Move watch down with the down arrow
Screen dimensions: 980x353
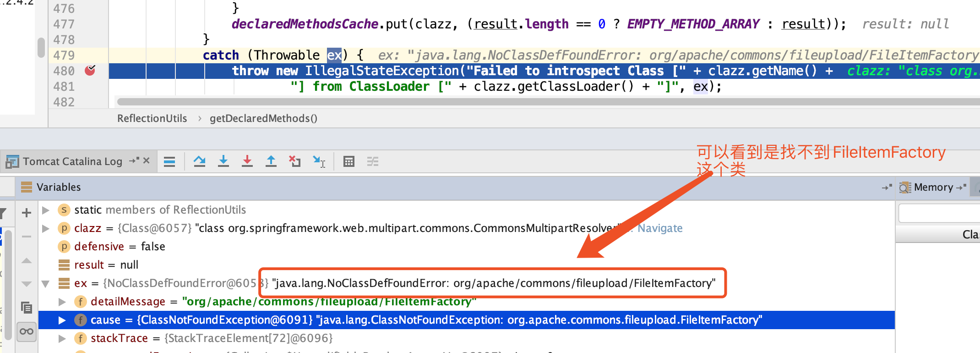27,284
